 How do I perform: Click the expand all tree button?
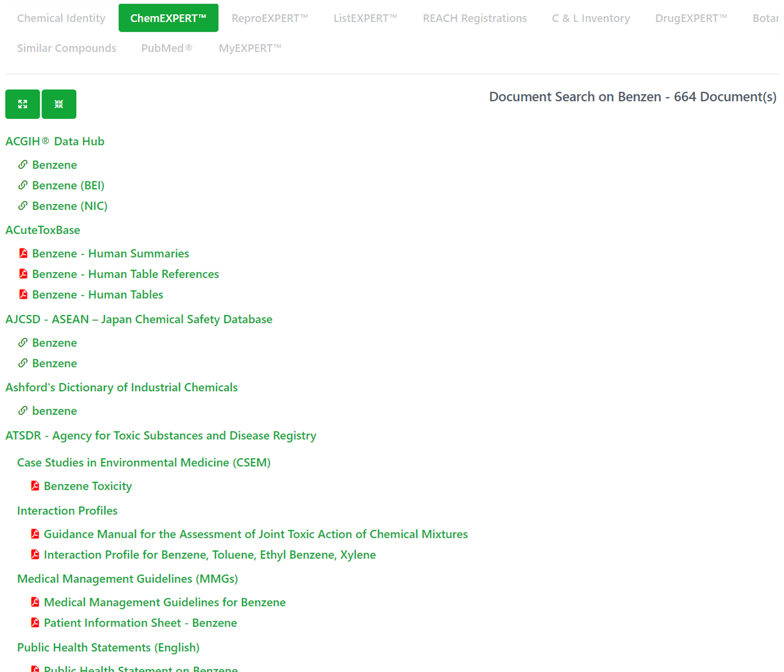point(22,104)
